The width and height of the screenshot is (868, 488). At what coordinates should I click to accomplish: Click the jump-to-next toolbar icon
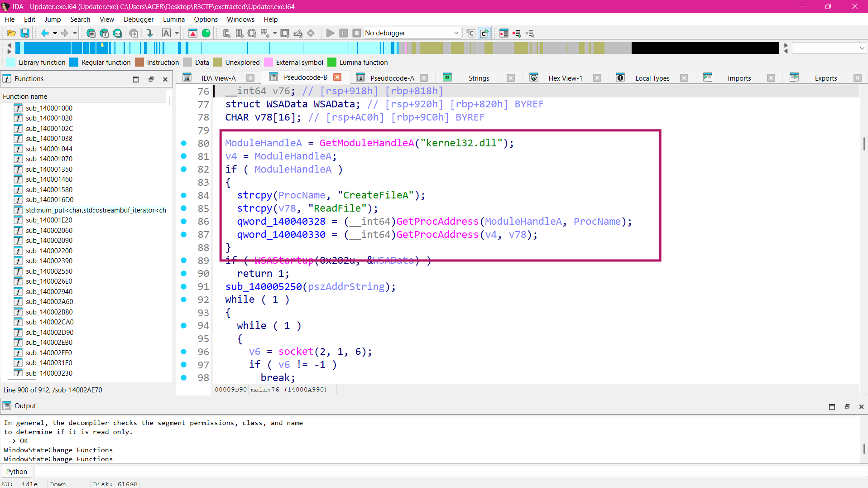click(x=134, y=33)
